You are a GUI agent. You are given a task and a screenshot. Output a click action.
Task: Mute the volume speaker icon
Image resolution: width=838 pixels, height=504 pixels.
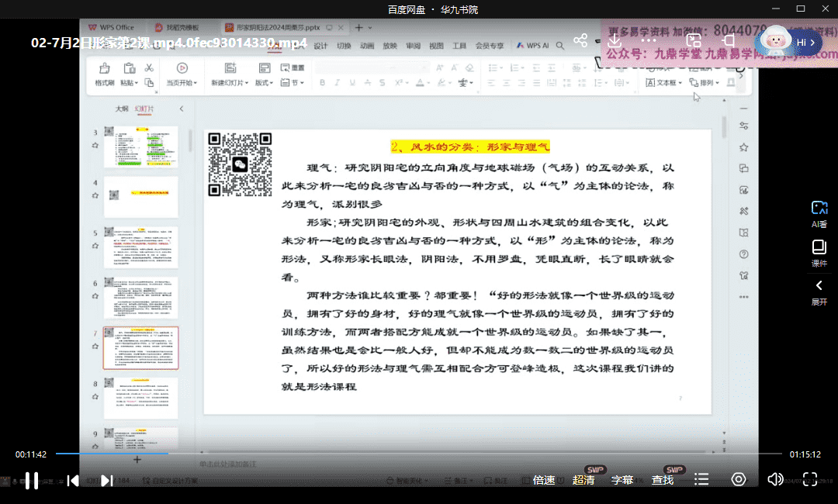[x=774, y=479]
